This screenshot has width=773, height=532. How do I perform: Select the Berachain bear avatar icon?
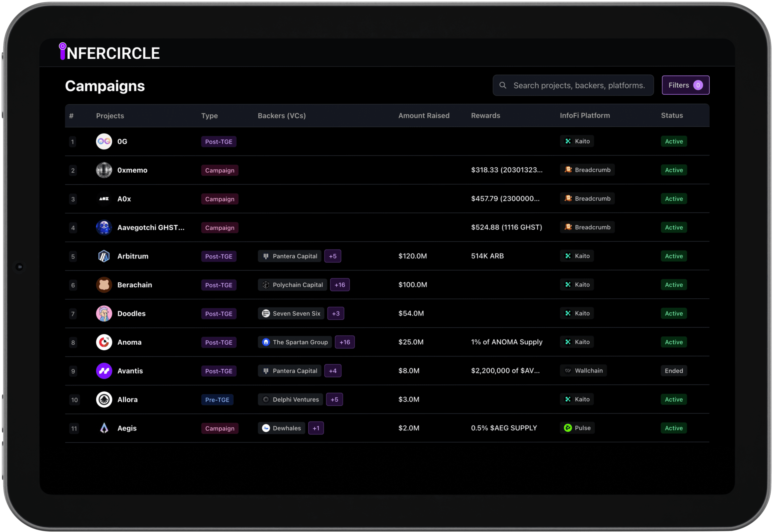[x=104, y=285]
